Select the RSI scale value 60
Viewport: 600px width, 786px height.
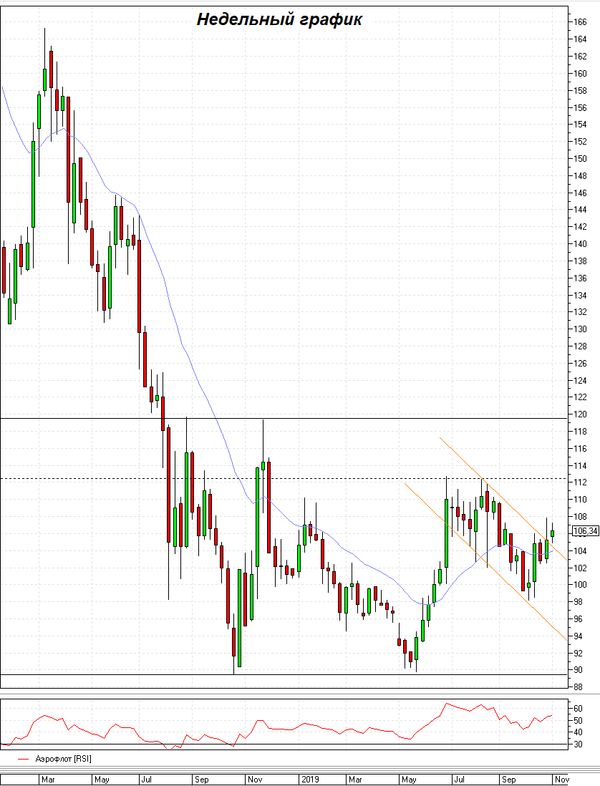click(578, 708)
